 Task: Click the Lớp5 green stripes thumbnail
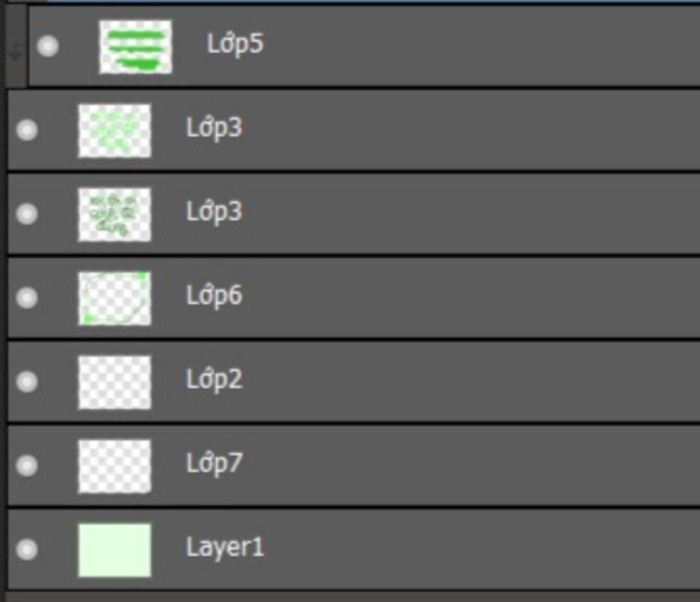(x=135, y=47)
